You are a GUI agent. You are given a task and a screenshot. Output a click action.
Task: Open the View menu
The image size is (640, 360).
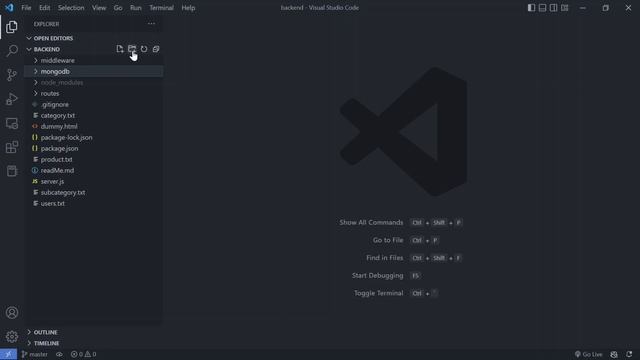pos(99,8)
